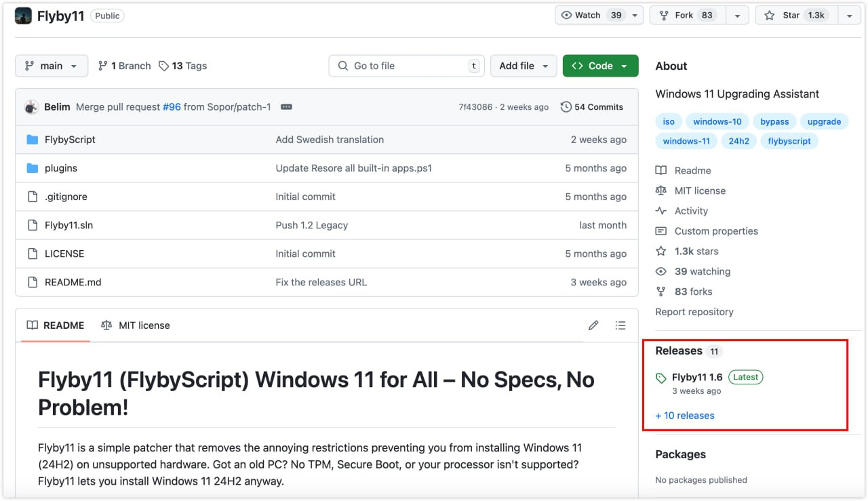The height and width of the screenshot is (501, 868).
Task: Open the Fork dropdown arrow
Action: click(x=737, y=16)
